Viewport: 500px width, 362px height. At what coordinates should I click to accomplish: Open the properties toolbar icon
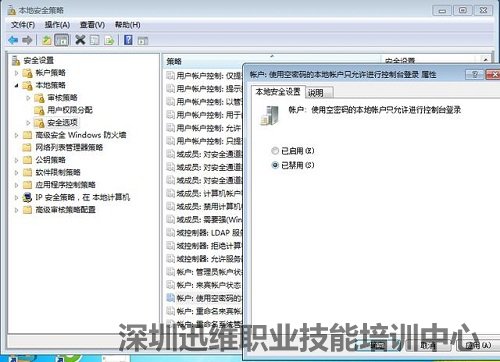[95, 40]
